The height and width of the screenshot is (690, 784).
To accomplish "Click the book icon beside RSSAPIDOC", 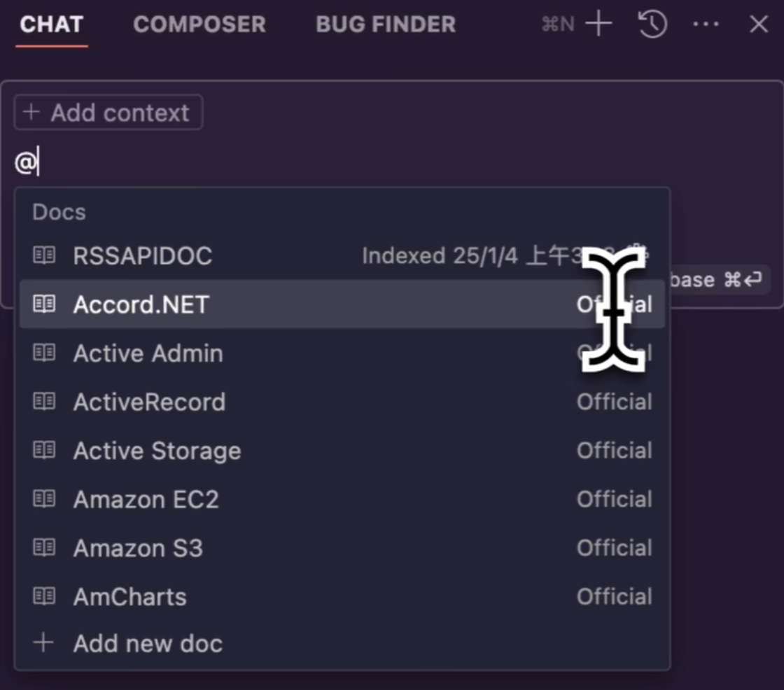I will point(44,255).
